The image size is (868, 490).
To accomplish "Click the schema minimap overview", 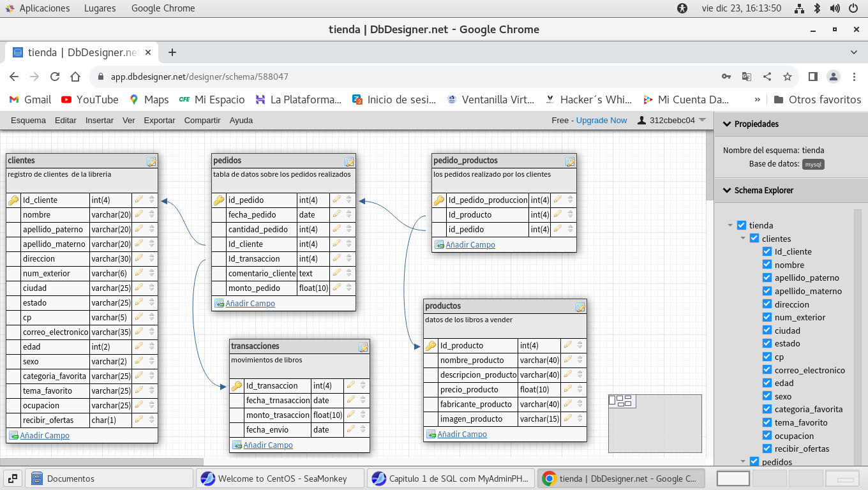I will (655, 423).
